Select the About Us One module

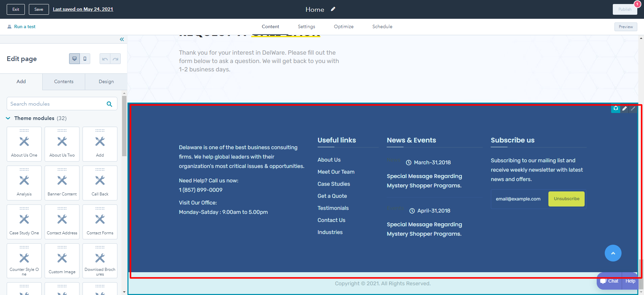click(24, 144)
